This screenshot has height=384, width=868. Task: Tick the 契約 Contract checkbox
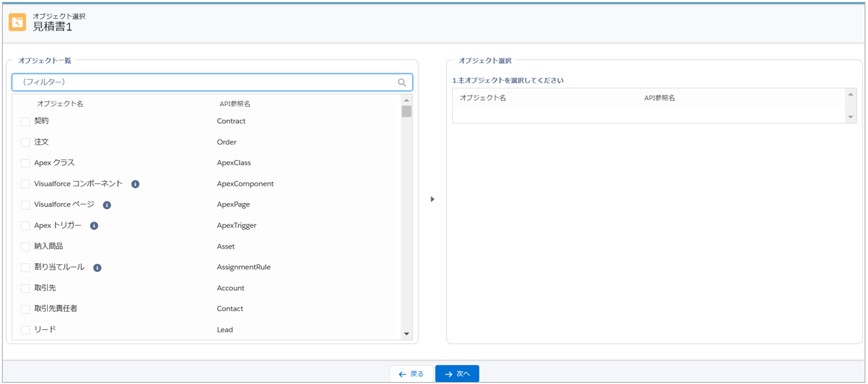(x=25, y=122)
